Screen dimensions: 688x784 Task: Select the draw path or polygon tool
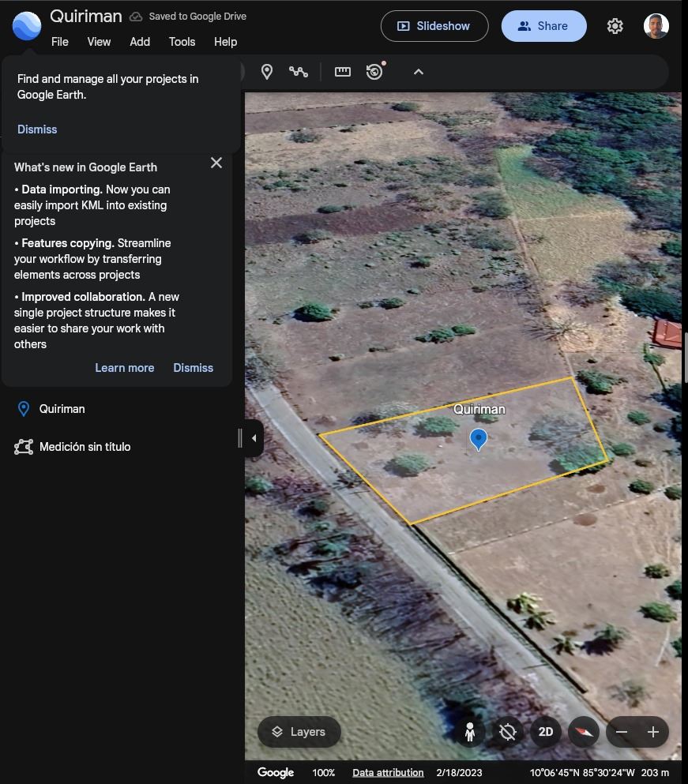[x=299, y=72]
